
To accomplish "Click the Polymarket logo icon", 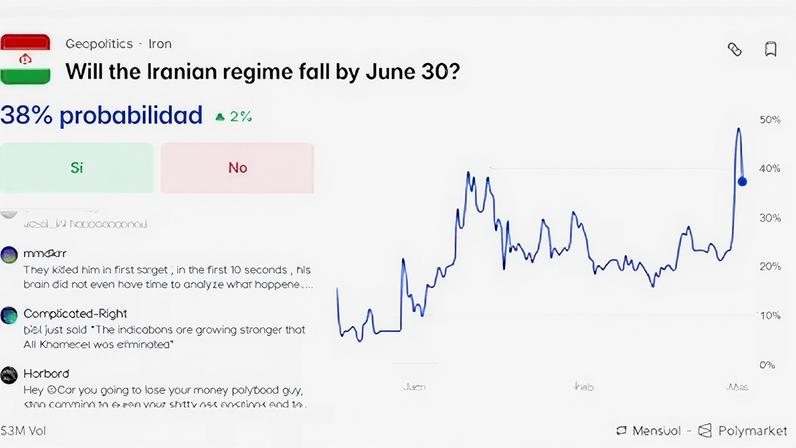I will point(706,431).
